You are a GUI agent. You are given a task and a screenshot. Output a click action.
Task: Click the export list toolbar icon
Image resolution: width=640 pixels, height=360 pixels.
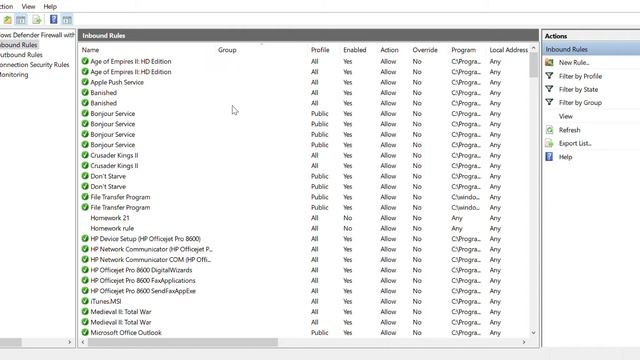pyautogui.click(x=37, y=20)
